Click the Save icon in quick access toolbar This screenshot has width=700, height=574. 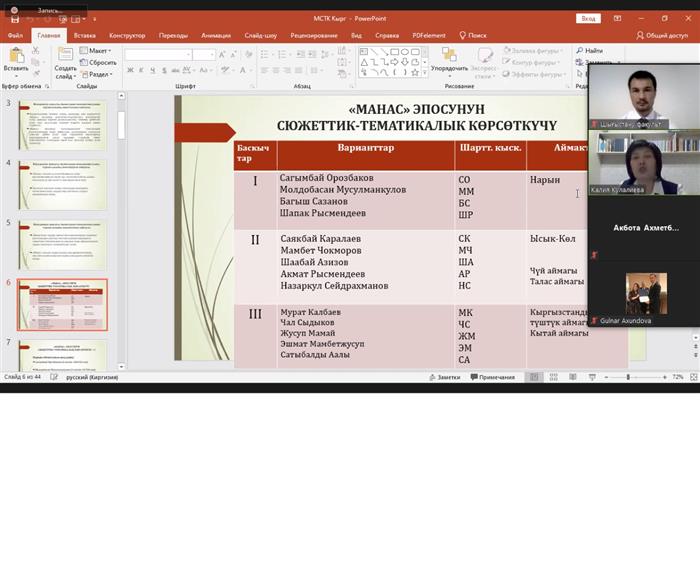coord(14,19)
